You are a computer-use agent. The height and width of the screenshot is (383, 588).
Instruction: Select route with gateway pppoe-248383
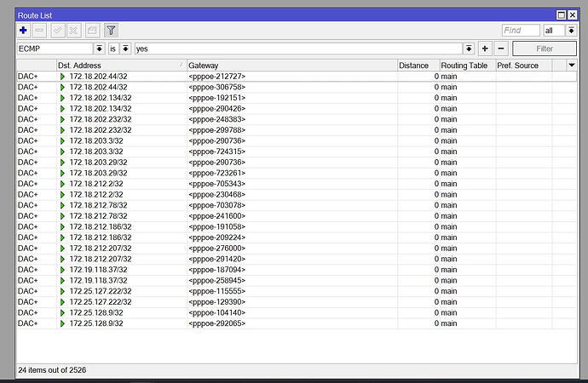[x=297, y=119]
